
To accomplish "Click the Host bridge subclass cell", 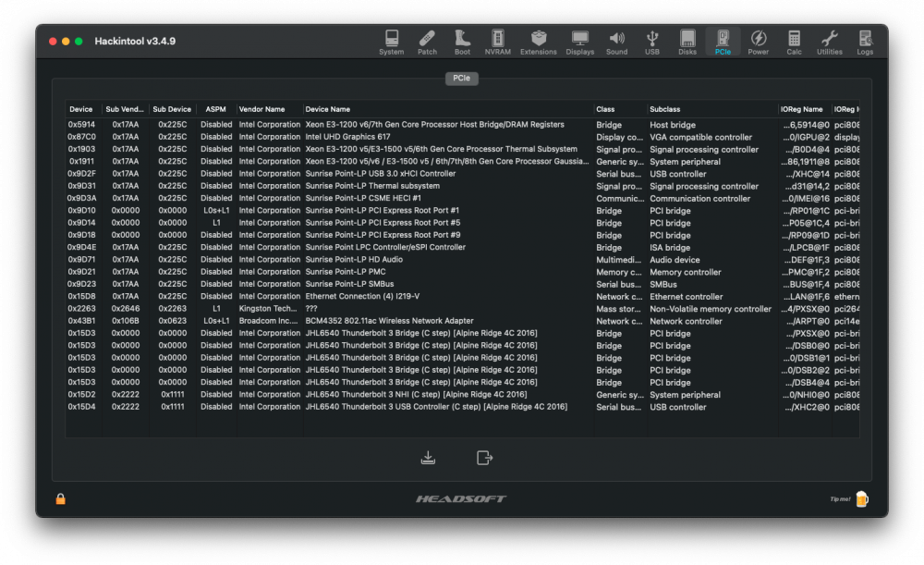I will click(x=673, y=125).
